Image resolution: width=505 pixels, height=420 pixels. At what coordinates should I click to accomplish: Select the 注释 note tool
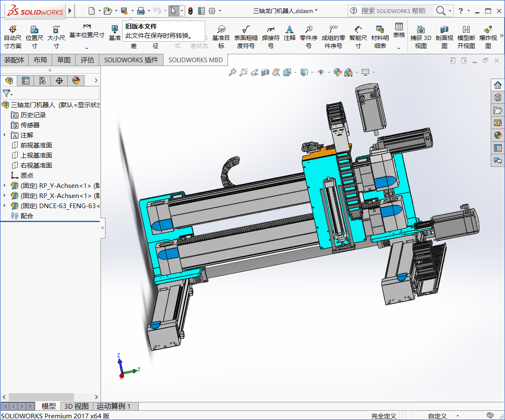point(290,33)
